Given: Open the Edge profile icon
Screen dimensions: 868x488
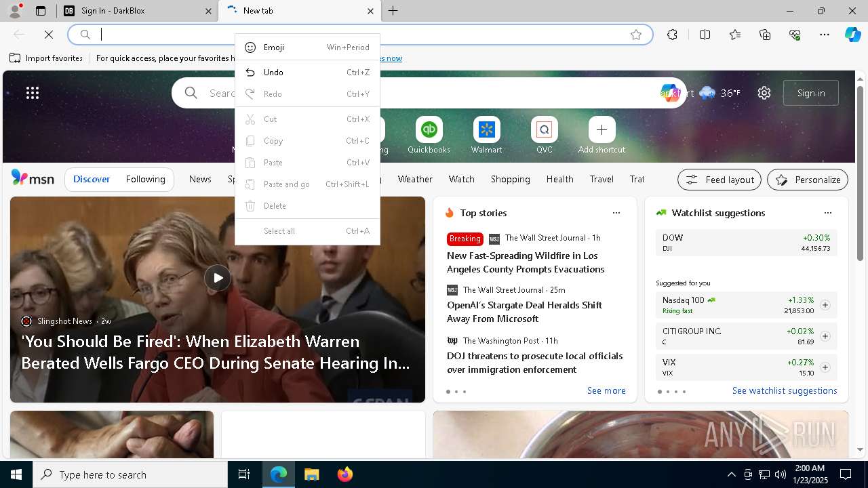Looking at the screenshot, I should (14, 11).
